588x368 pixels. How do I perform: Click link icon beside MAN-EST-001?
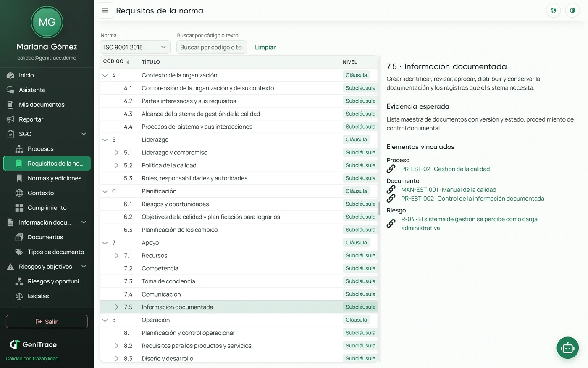click(x=391, y=190)
